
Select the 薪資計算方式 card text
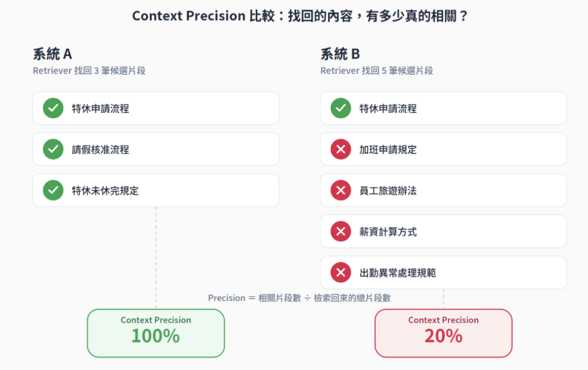pyautogui.click(x=388, y=232)
